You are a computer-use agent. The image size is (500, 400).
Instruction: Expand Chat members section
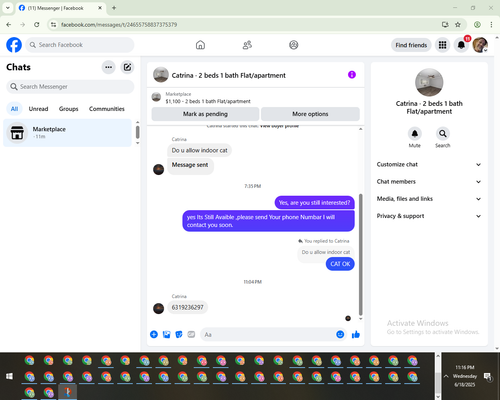[429, 182]
